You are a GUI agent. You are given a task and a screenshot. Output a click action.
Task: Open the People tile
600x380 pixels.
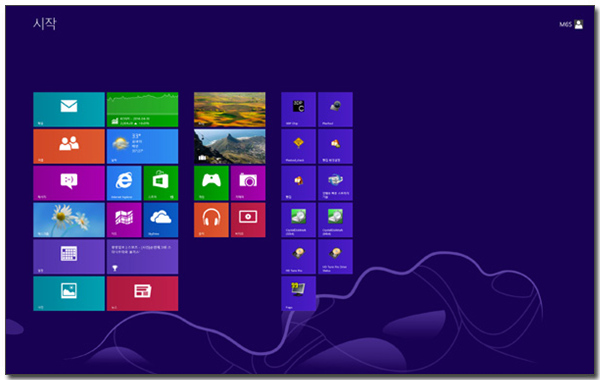click(x=69, y=146)
